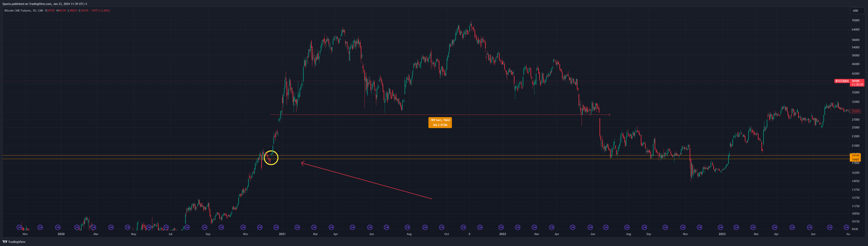Click the contract roll marker above the 2020 label
The height and width of the screenshot is (246, 868).
(58, 227)
